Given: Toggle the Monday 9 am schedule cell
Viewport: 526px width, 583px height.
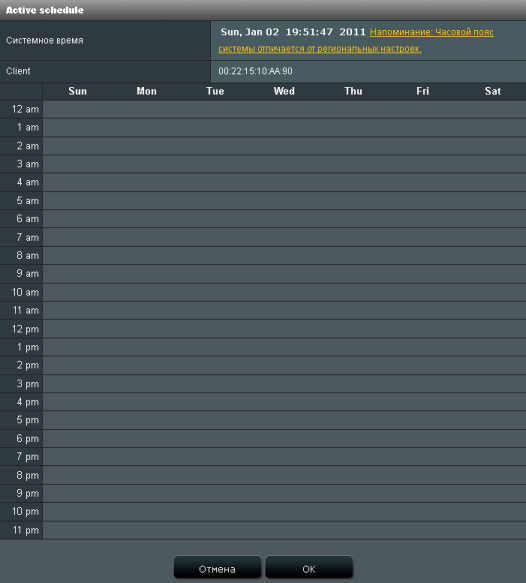Looking at the screenshot, I should (x=146, y=274).
